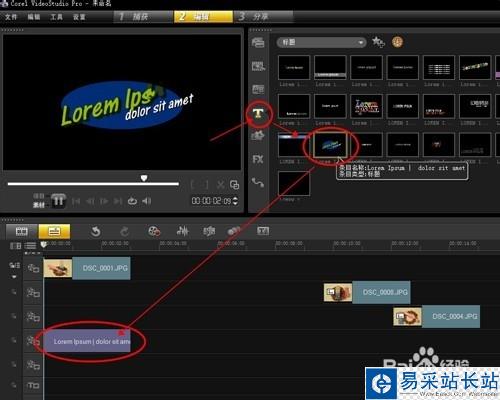The width and height of the screenshot is (500, 400).
Task: Open the record/capture option film reel icon
Action: pyautogui.click(x=154, y=231)
